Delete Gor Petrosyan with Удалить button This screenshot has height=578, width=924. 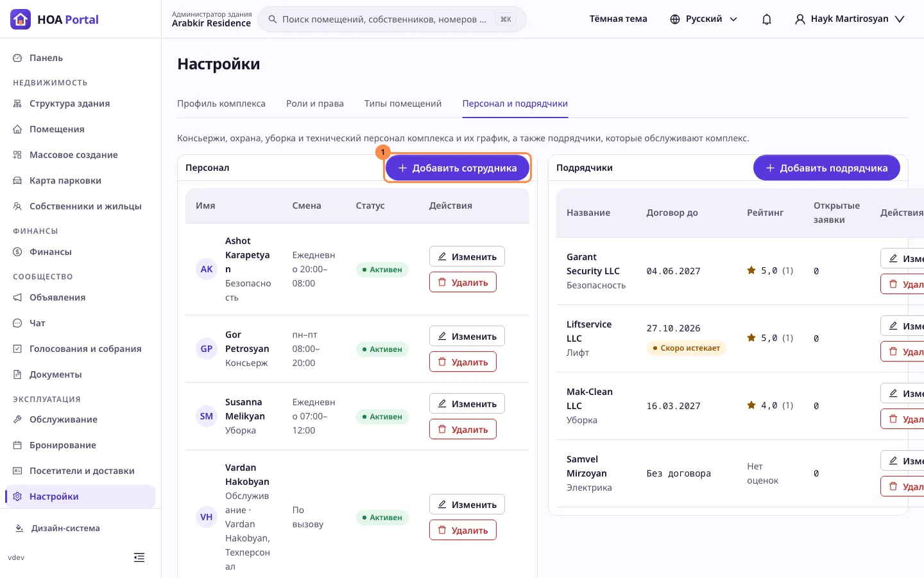click(463, 362)
